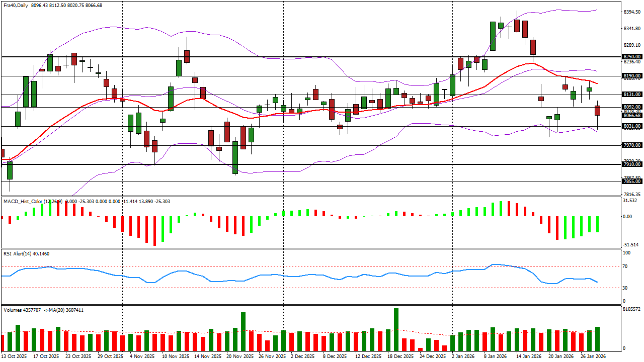The width and height of the screenshot is (644, 362).
Task: Click the highlighted 8250.00 price tag
Action: click(x=628, y=56)
